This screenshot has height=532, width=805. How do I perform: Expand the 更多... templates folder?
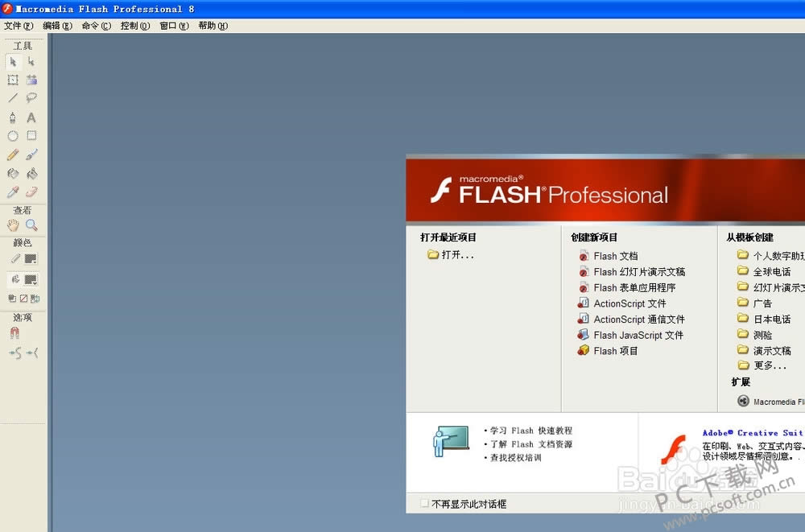tap(769, 365)
